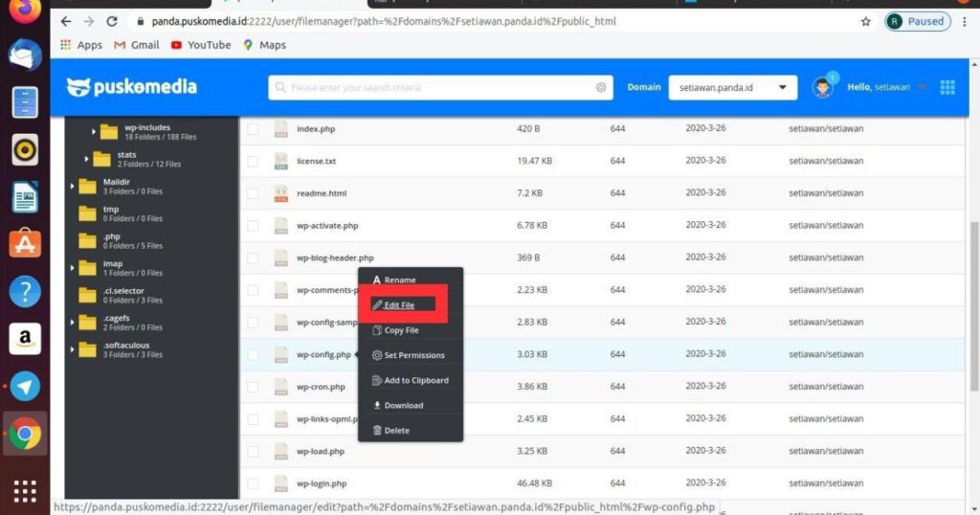Image resolution: width=980 pixels, height=515 pixels.
Task: Open the YouTube bookmark
Action: [201, 45]
